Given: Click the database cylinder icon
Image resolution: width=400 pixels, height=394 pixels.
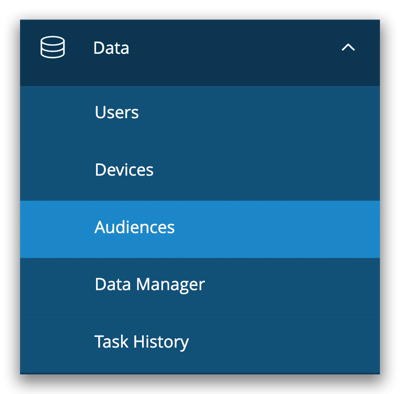Looking at the screenshot, I should 53,48.
